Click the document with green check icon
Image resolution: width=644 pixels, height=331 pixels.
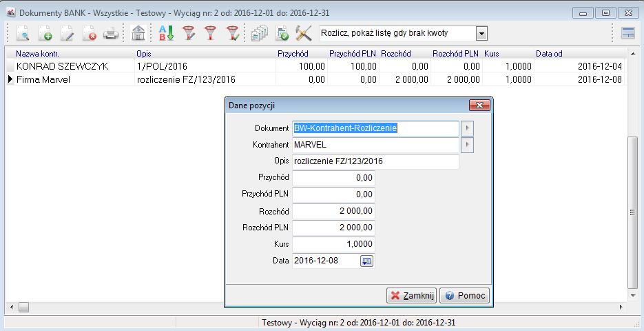click(282, 33)
